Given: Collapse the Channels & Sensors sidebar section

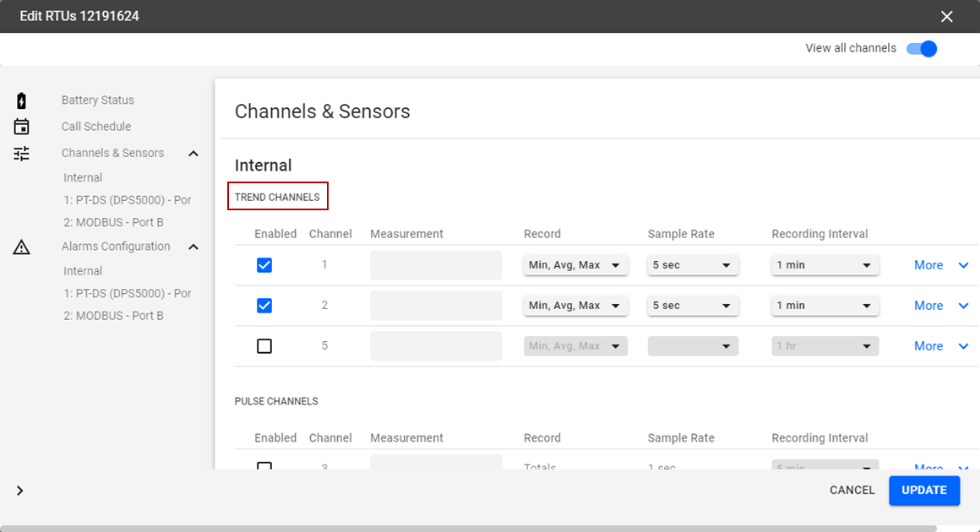Looking at the screenshot, I should [x=193, y=154].
